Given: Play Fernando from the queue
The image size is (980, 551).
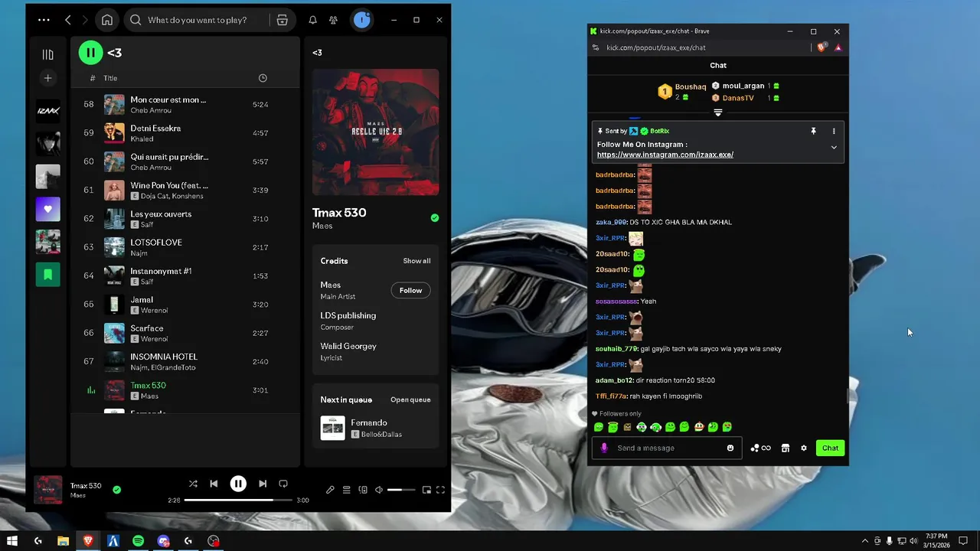Looking at the screenshot, I should tap(375, 428).
